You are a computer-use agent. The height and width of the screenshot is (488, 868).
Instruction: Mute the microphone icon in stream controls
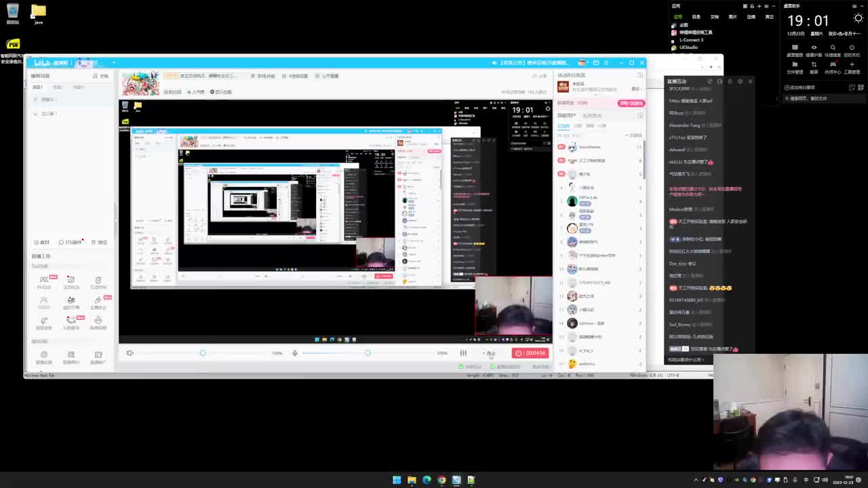coord(295,353)
